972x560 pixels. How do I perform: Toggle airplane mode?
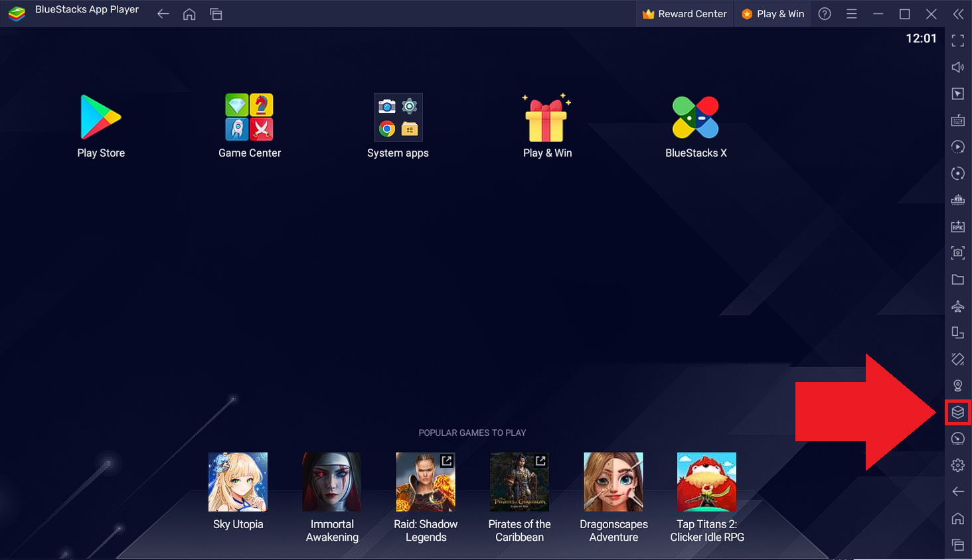[x=957, y=306]
